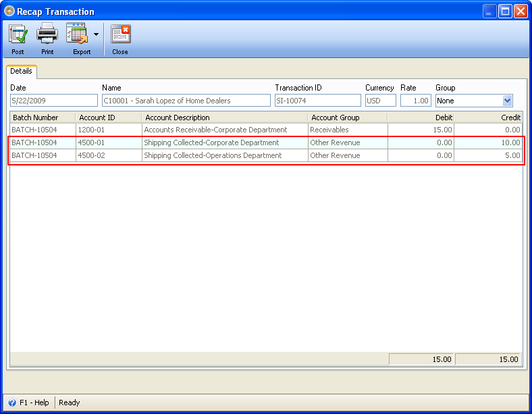Select Shipping Collected-Operations Department cell
Image resolution: width=532 pixels, height=414 pixels.
(x=225, y=155)
